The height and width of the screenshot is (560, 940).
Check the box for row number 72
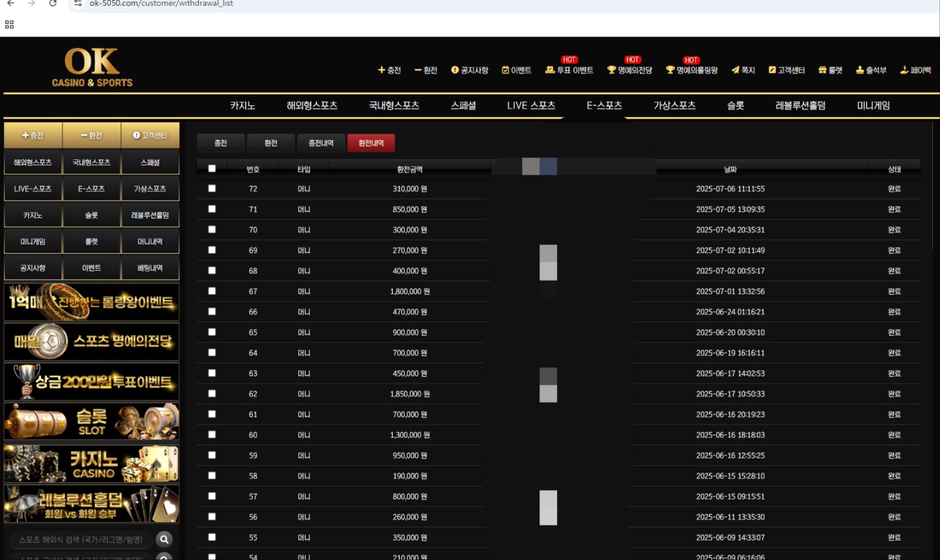[x=212, y=189]
